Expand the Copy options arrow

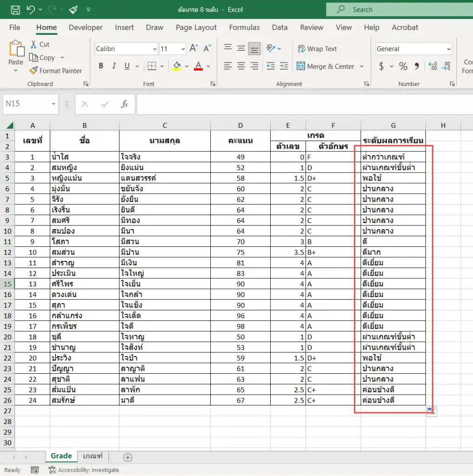point(62,57)
